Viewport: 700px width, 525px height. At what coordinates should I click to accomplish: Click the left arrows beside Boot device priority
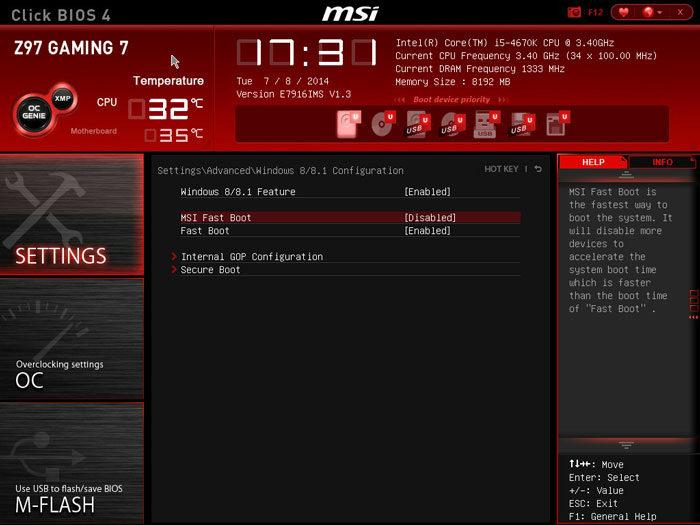pos(400,100)
